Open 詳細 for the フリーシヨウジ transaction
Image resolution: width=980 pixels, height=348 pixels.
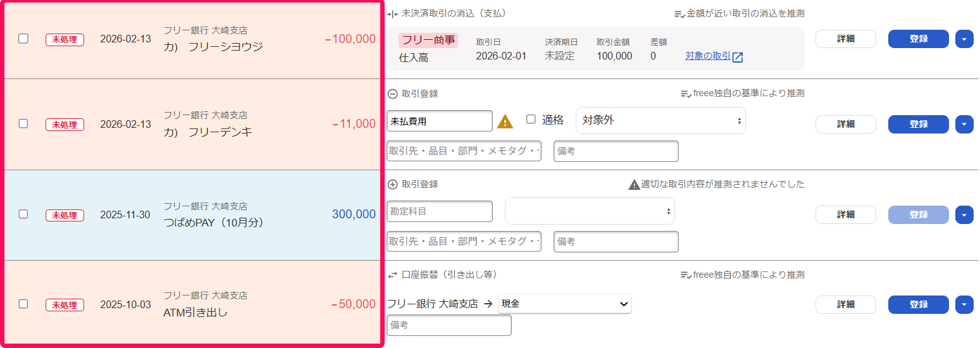click(846, 39)
